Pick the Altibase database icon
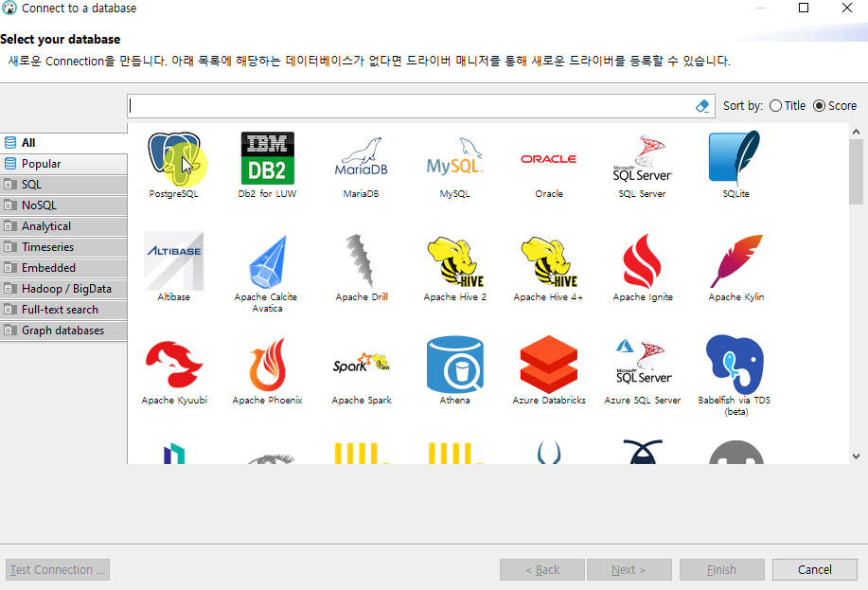868x590 pixels. tap(174, 261)
